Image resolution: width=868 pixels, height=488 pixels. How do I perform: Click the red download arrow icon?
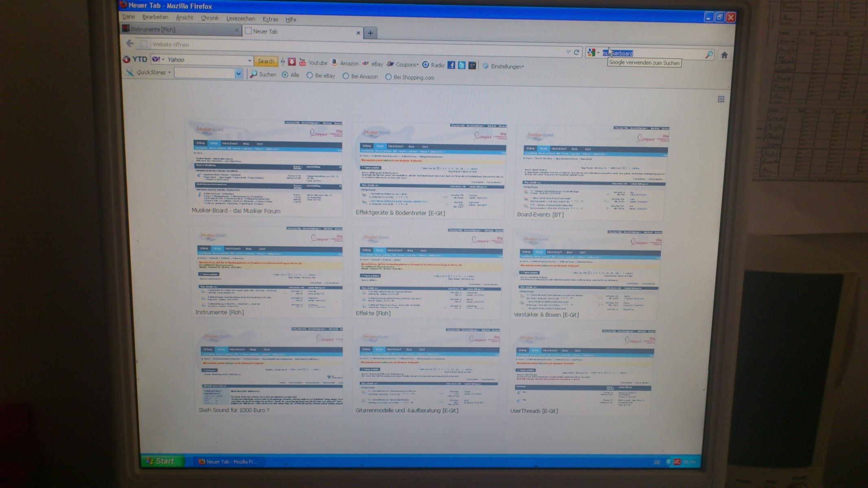tap(292, 62)
